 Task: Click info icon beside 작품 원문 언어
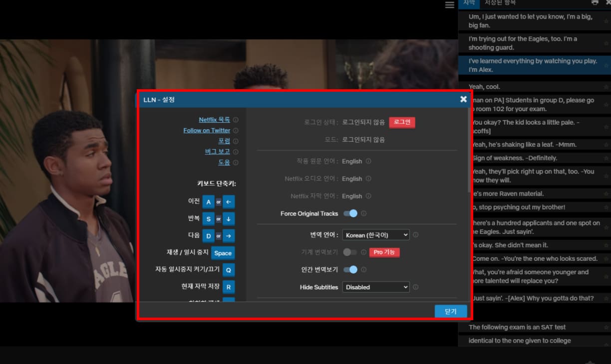[368, 161]
